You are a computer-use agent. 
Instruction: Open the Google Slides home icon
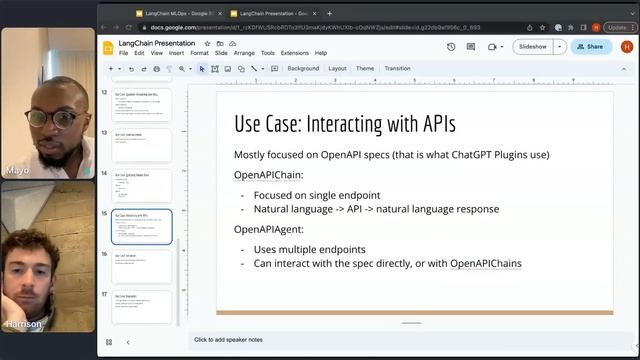108,48
